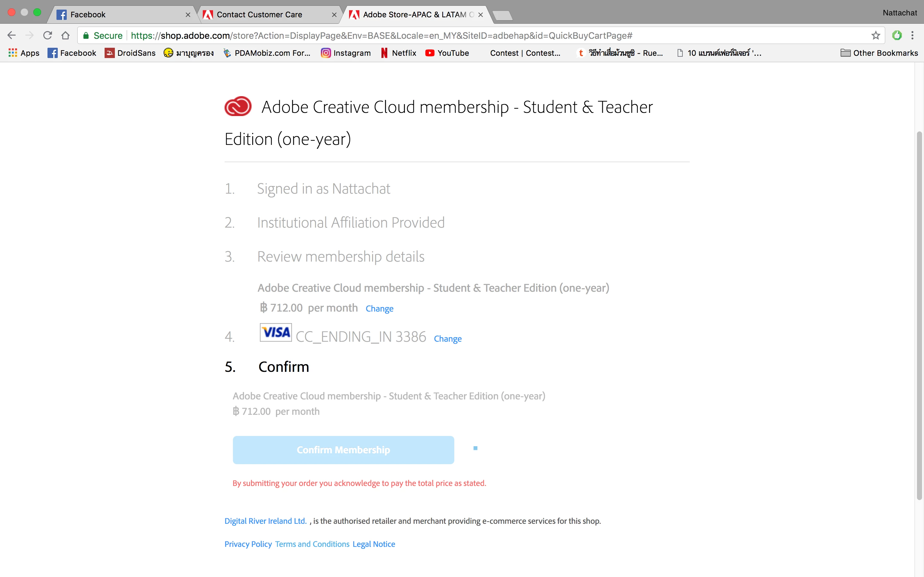Click the green extension icon
Screen dimensions: 924x577
click(896, 36)
